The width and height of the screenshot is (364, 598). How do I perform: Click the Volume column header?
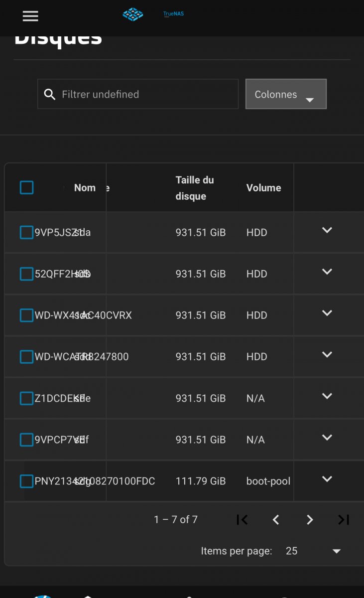[x=263, y=188]
